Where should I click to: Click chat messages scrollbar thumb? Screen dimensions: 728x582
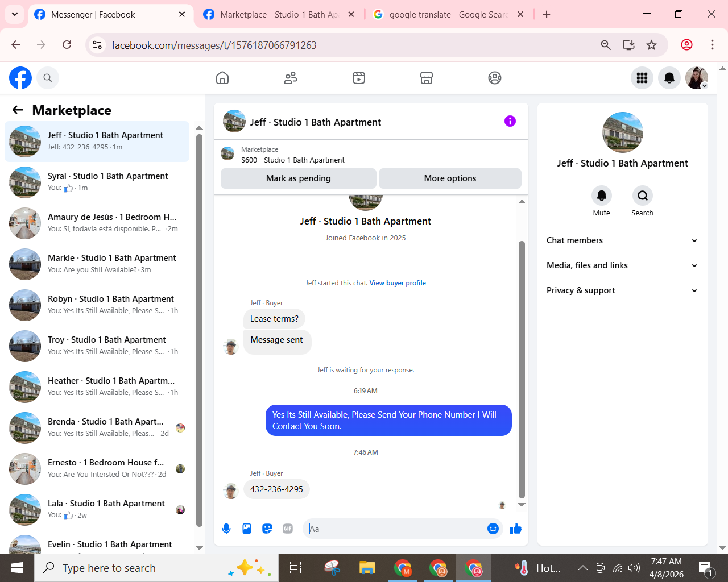point(522,369)
